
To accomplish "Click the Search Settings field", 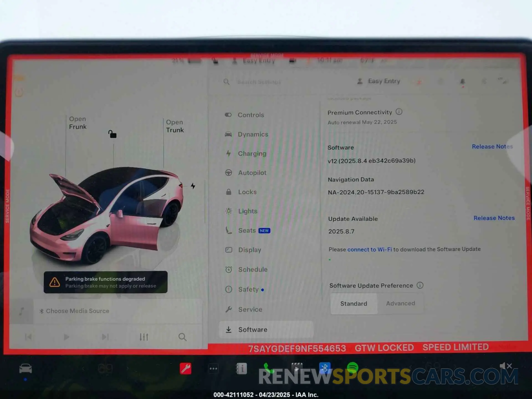I will [x=259, y=82].
